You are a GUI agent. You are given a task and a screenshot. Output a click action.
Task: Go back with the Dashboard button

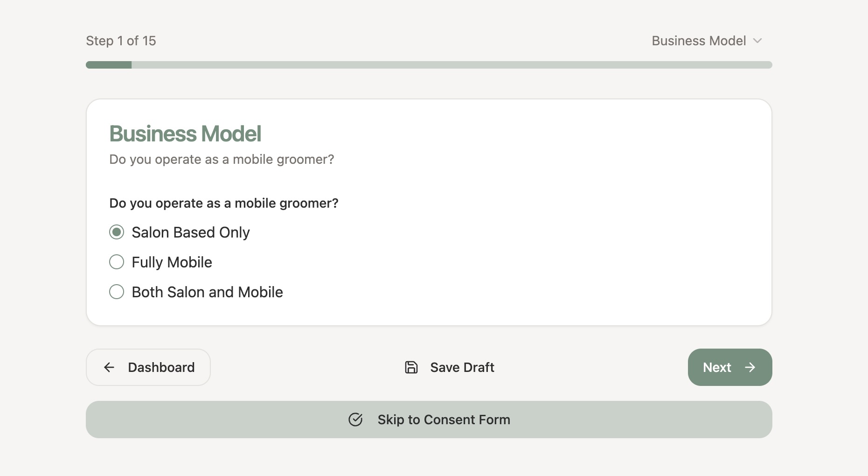pos(148,367)
